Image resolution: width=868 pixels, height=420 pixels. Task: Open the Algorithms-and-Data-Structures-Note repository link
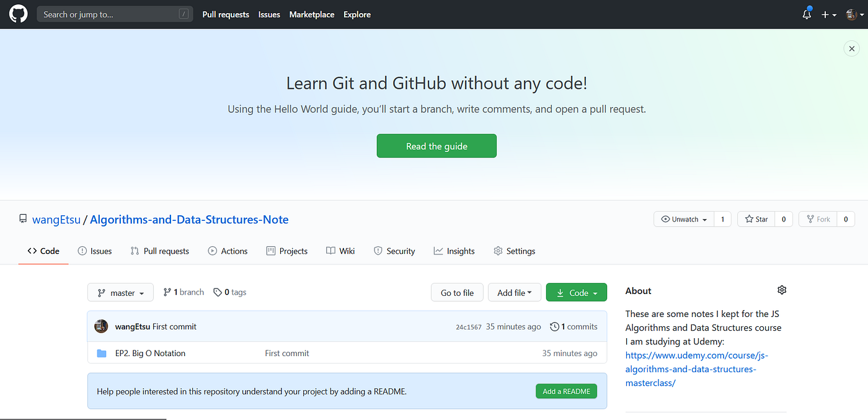point(189,220)
